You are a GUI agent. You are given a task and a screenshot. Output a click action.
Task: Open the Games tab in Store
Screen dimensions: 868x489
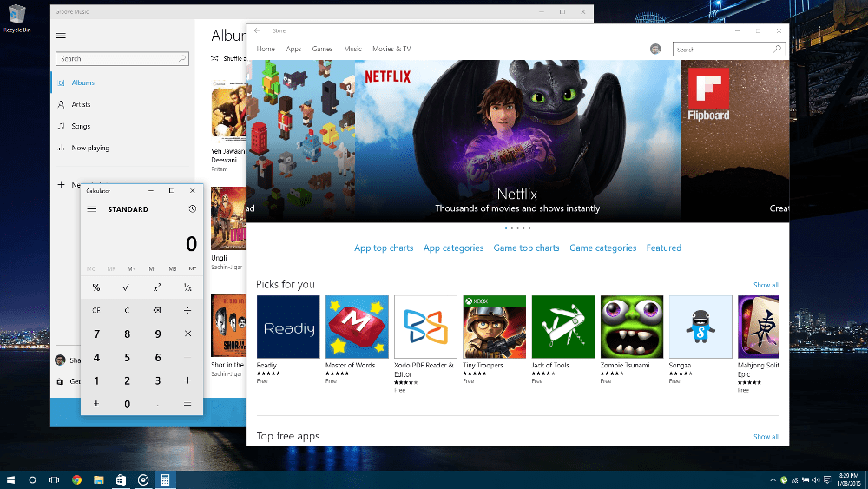[x=322, y=49]
